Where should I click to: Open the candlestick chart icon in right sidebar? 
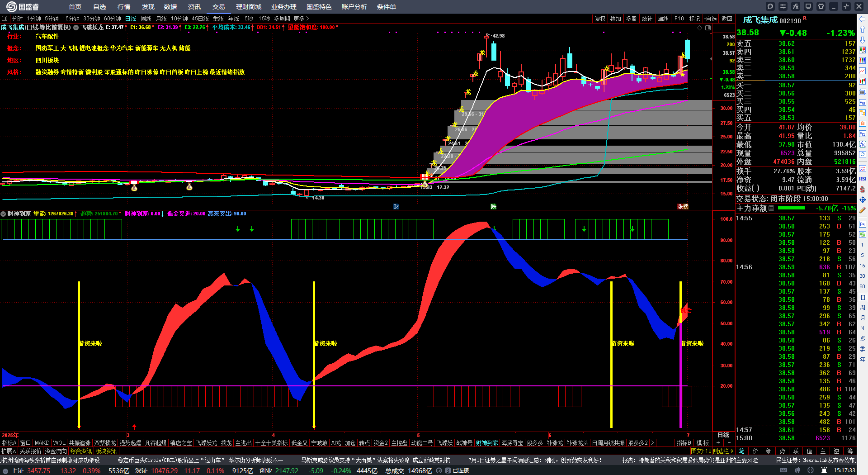(x=863, y=81)
